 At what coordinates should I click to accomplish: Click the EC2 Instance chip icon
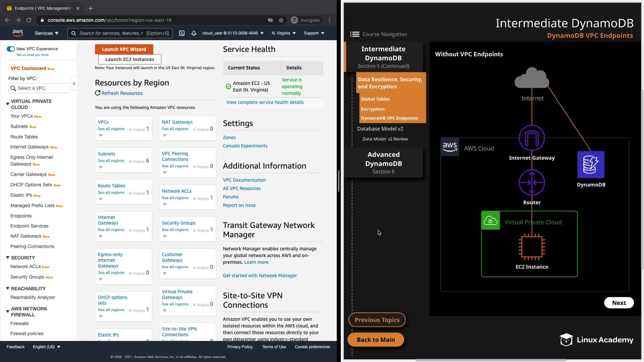tap(532, 247)
